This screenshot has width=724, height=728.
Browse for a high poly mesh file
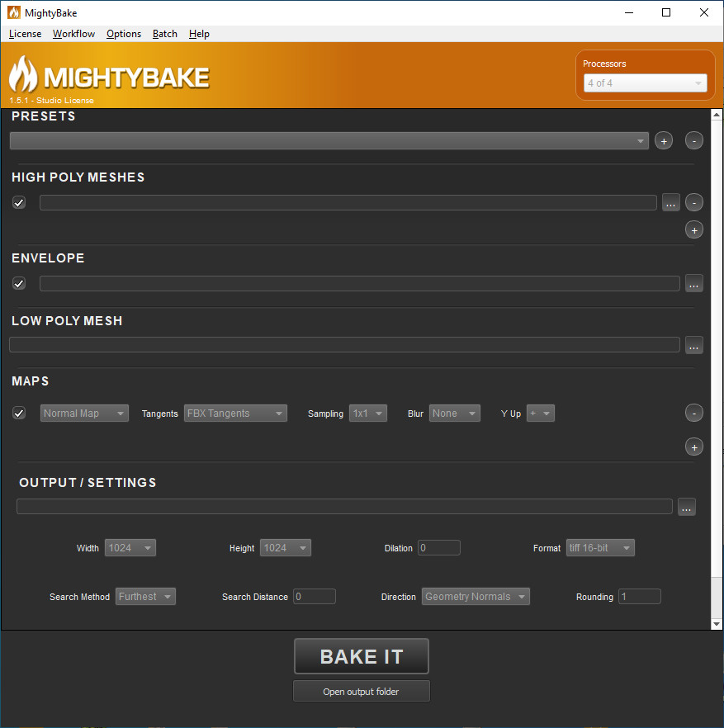pos(670,203)
